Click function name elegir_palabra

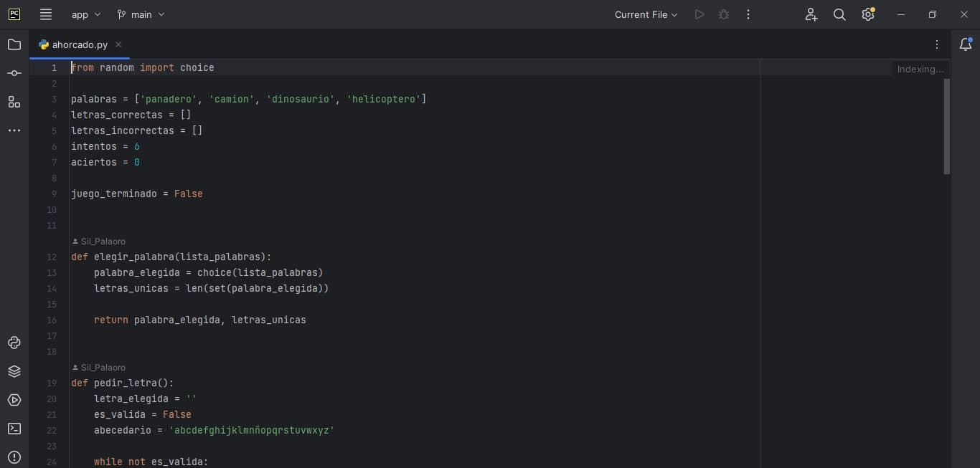pos(134,257)
